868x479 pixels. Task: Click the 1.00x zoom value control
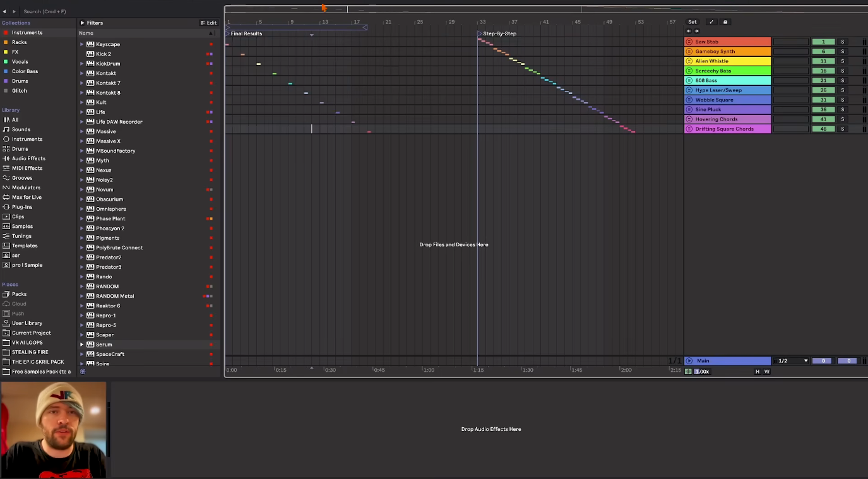click(x=703, y=371)
